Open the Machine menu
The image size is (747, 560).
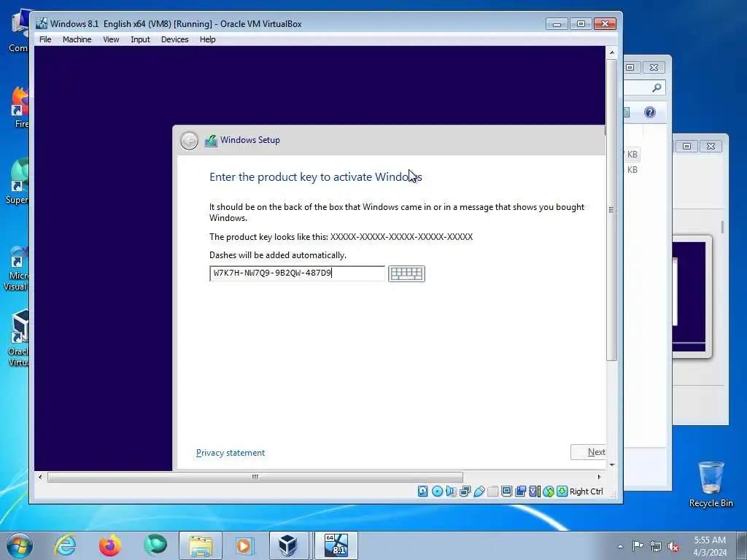[x=77, y=39]
